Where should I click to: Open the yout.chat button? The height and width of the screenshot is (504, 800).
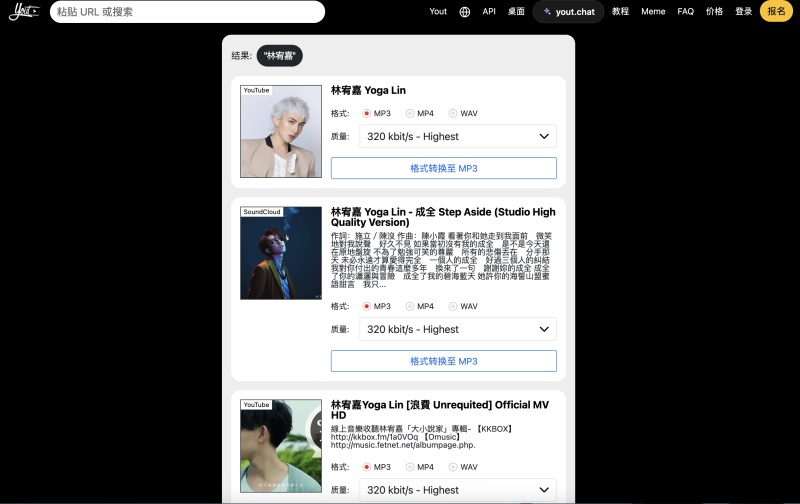tap(568, 11)
